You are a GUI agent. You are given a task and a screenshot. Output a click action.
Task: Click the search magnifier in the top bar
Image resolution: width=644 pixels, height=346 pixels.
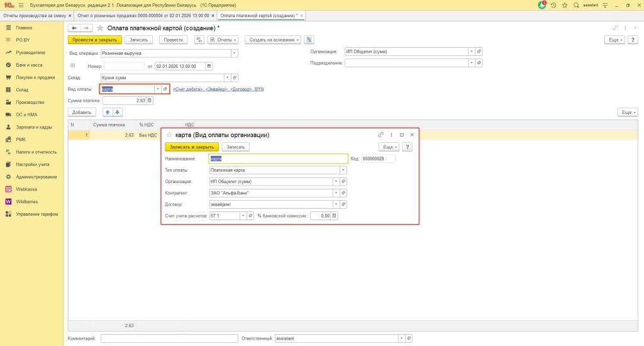click(576, 5)
